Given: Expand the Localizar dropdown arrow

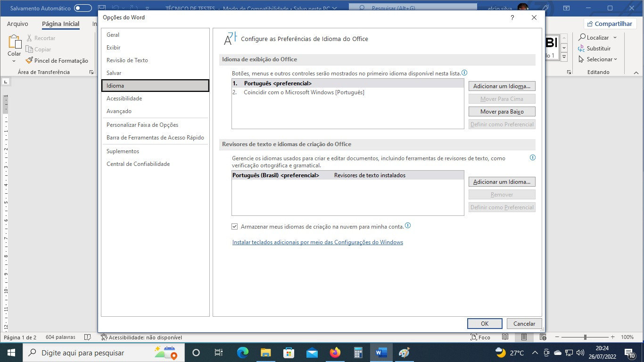Looking at the screenshot, I should coord(615,38).
